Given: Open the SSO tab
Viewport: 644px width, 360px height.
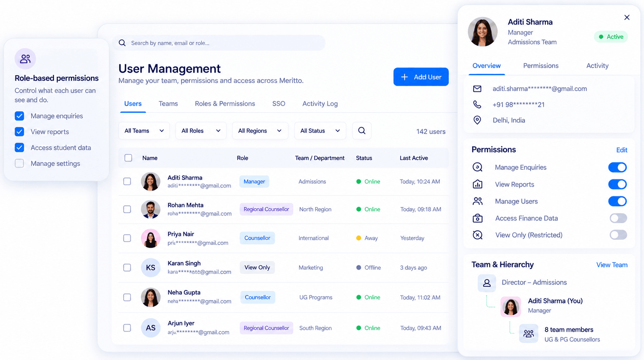Looking at the screenshot, I should coord(279,104).
